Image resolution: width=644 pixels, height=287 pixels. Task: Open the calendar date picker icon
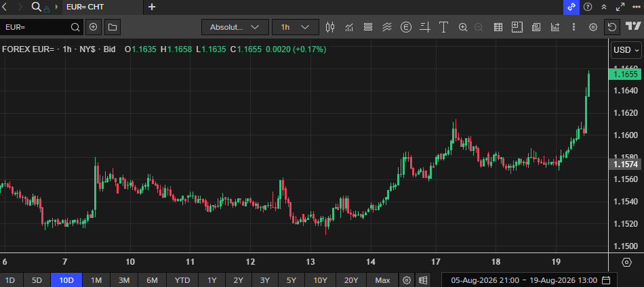pyautogui.click(x=606, y=280)
